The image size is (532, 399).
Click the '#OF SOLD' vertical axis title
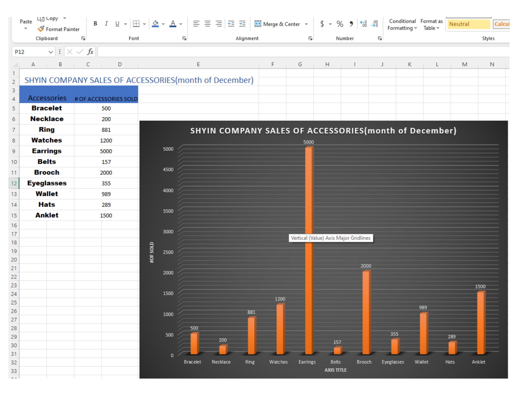pos(151,252)
